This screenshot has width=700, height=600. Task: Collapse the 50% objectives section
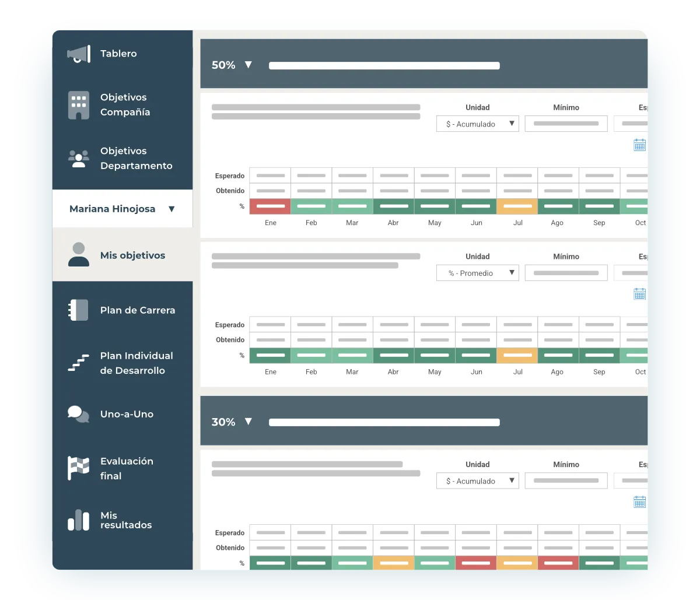tap(248, 65)
